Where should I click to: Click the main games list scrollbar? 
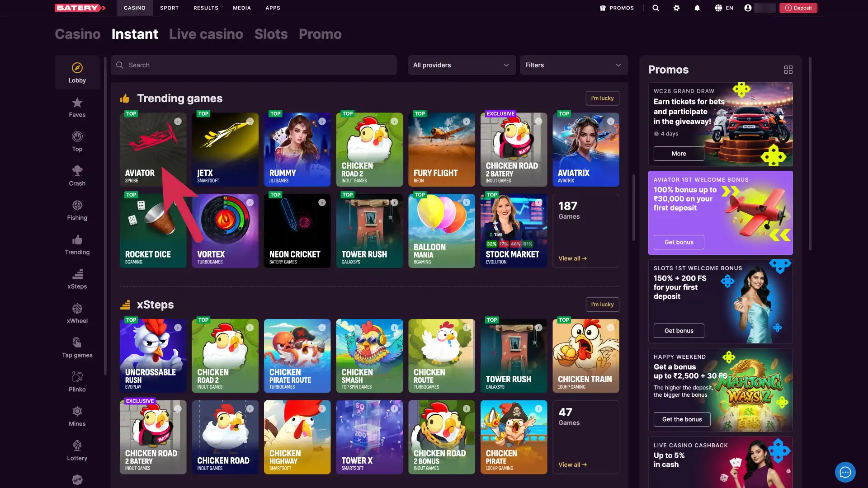[x=633, y=207]
